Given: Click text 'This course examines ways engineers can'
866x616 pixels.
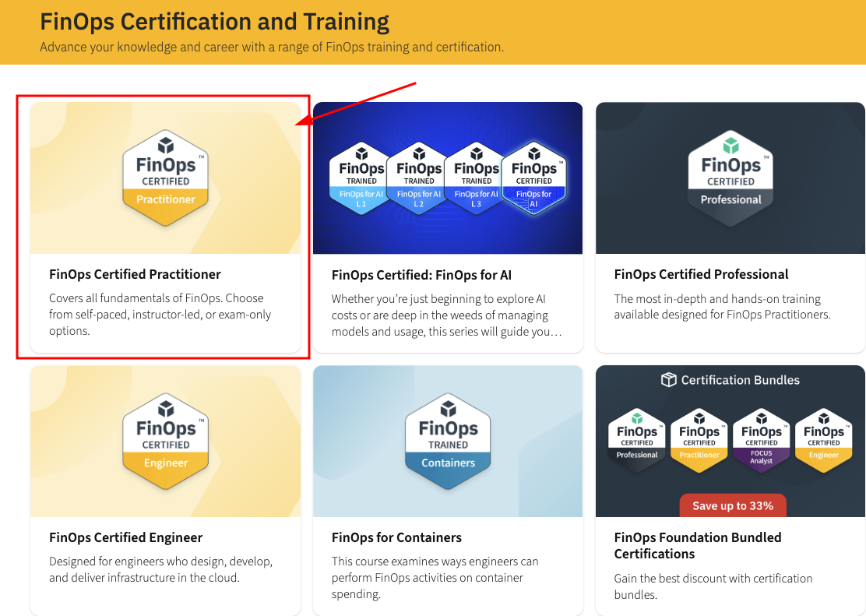Looking at the screenshot, I should (435, 561).
